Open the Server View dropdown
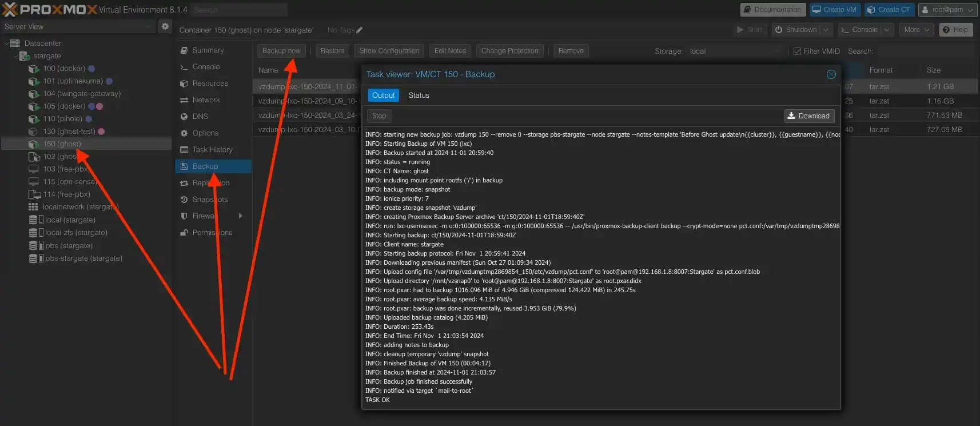The height and width of the screenshot is (426, 980). [149, 26]
